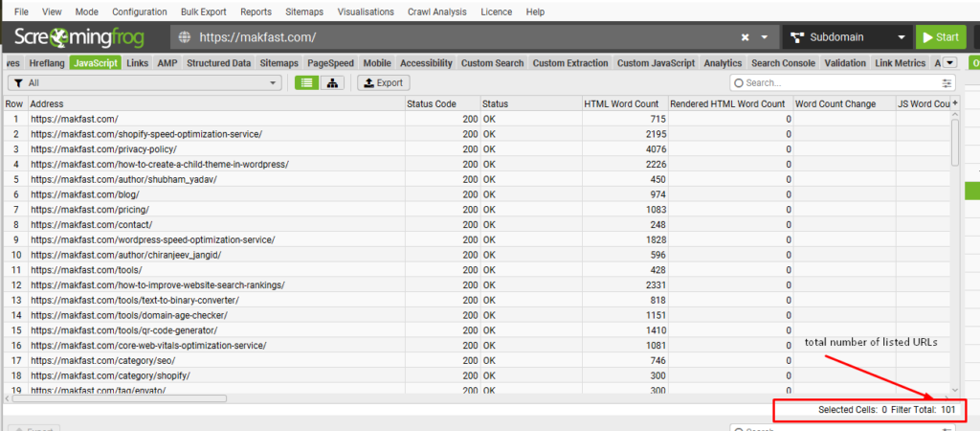This screenshot has height=431, width=980.
Task: Open the All filter dropdown
Action: 145,82
